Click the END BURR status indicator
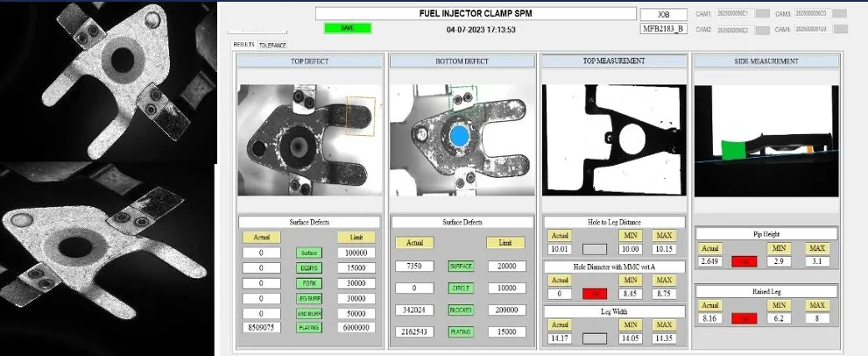This screenshot has width=868, height=356. tap(309, 313)
